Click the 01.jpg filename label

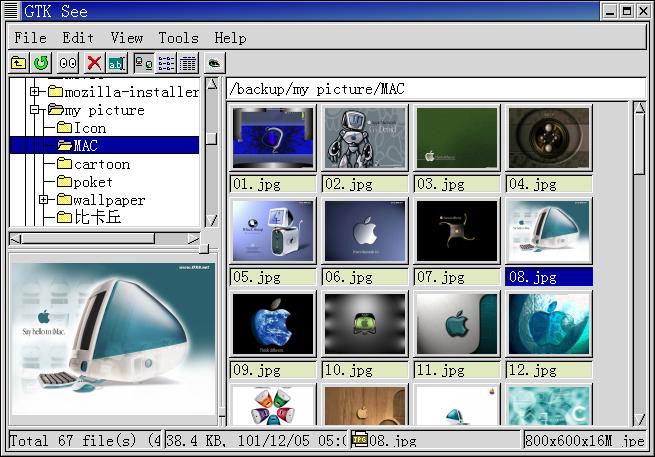pyautogui.click(x=273, y=184)
